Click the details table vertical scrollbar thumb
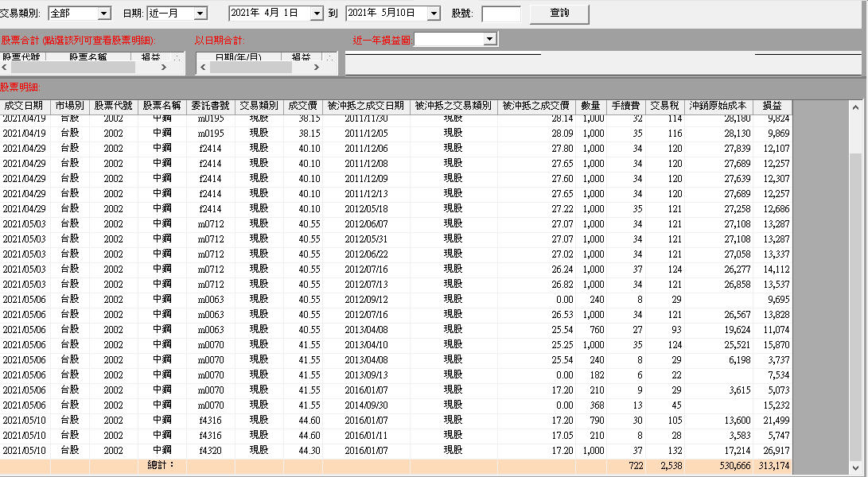This screenshot has height=477, width=868. (855, 306)
